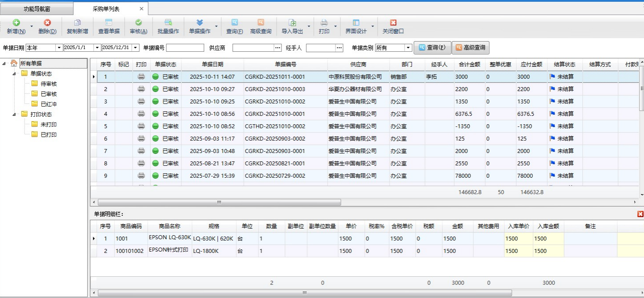This screenshot has width=644, height=298.
Task: Open the 单据日期 本年 dropdown
Action: pos(59,48)
